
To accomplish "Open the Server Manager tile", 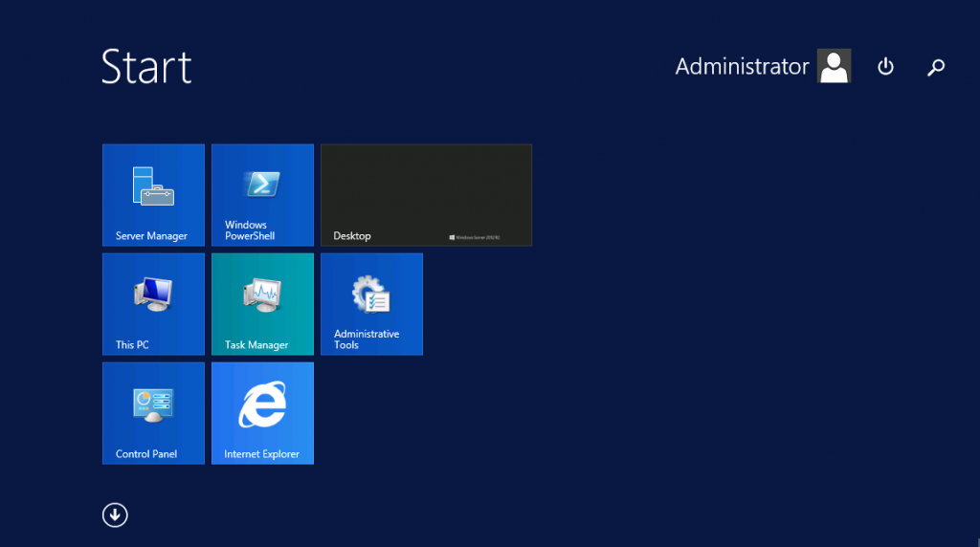I will [x=153, y=195].
